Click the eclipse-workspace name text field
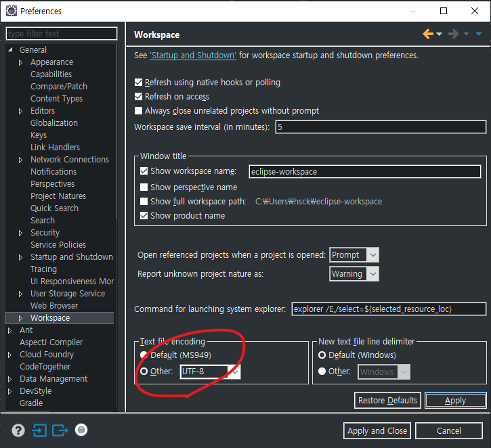 point(365,171)
